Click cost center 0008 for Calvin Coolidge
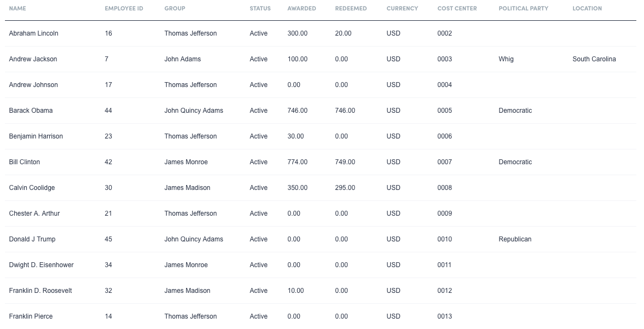The width and height of the screenshot is (644, 329). coord(444,188)
